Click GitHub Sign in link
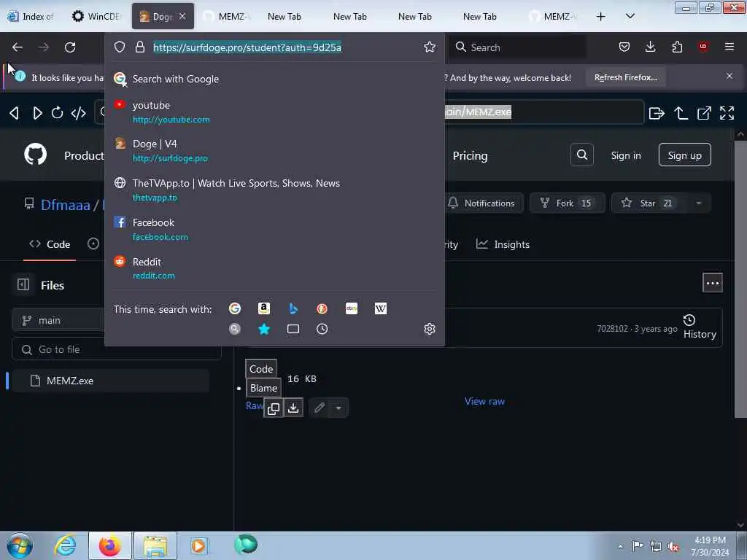 pyautogui.click(x=625, y=156)
